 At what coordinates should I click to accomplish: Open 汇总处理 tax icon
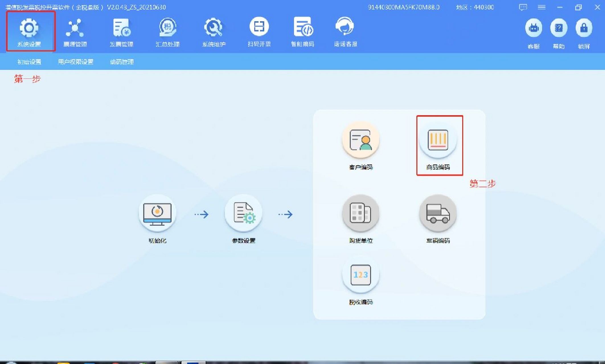point(167,28)
